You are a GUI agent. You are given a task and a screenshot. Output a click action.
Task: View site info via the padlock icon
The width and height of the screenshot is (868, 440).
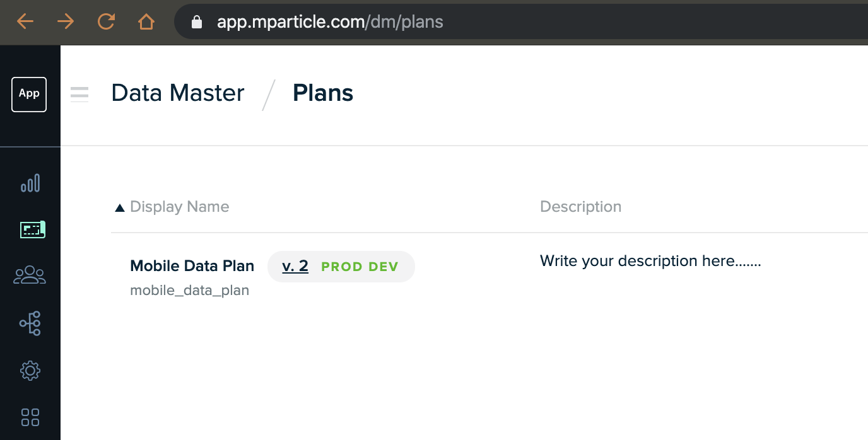196,22
